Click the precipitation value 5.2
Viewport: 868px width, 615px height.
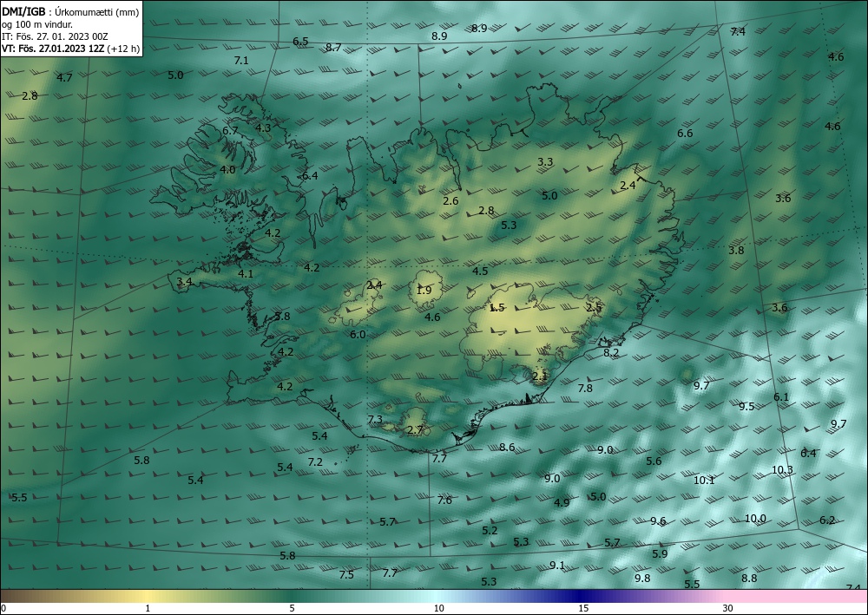click(490, 531)
